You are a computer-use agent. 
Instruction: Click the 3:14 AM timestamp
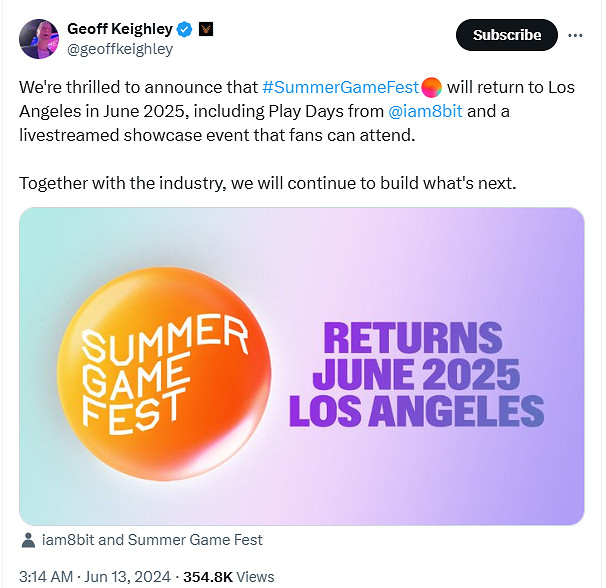click(x=47, y=576)
